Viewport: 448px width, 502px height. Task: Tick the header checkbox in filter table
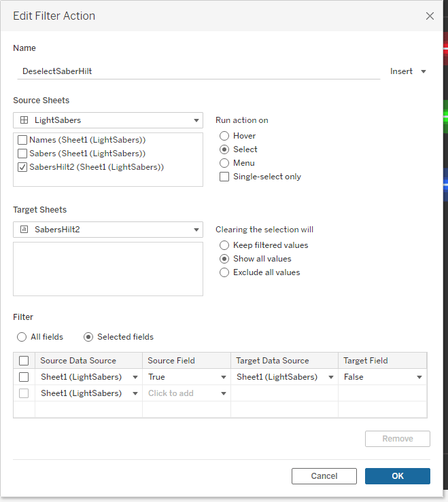pos(24,361)
